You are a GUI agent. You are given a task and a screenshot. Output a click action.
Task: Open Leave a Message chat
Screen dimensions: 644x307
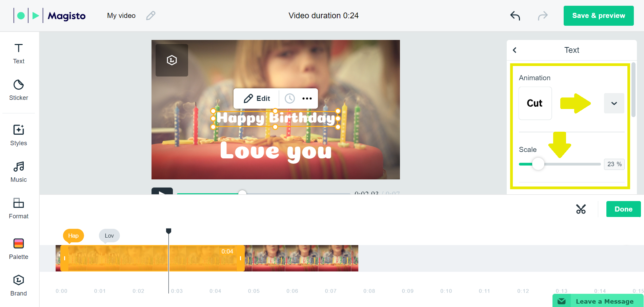[598, 301]
